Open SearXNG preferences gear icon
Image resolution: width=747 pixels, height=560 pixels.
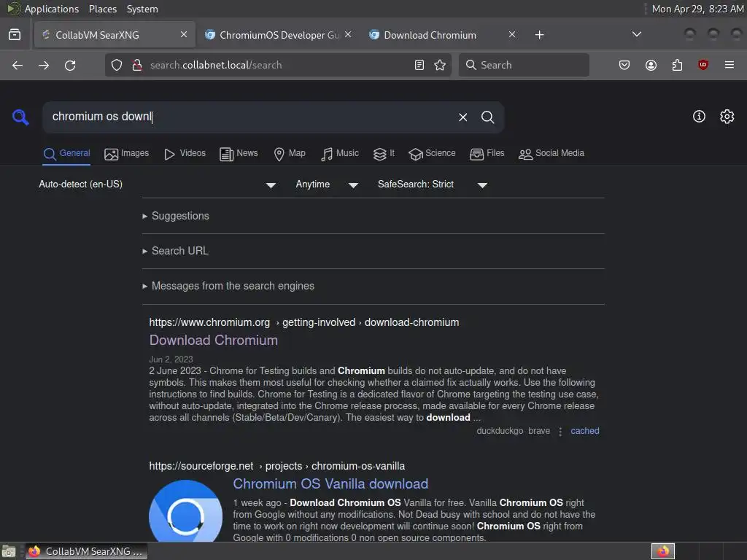pyautogui.click(x=727, y=117)
